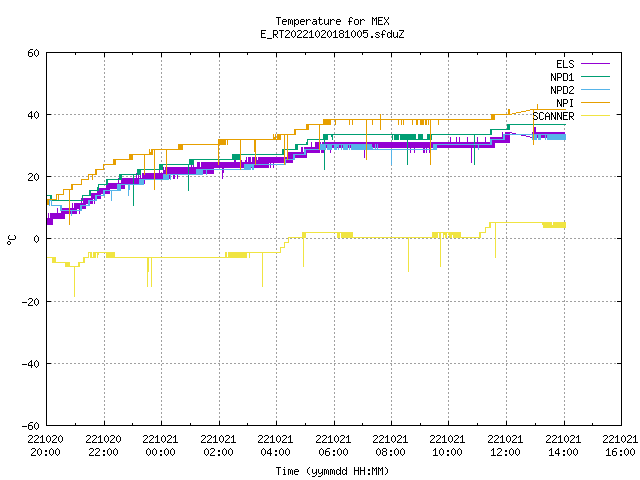Click the yellow SCANNER legend line sample

pos(595,116)
